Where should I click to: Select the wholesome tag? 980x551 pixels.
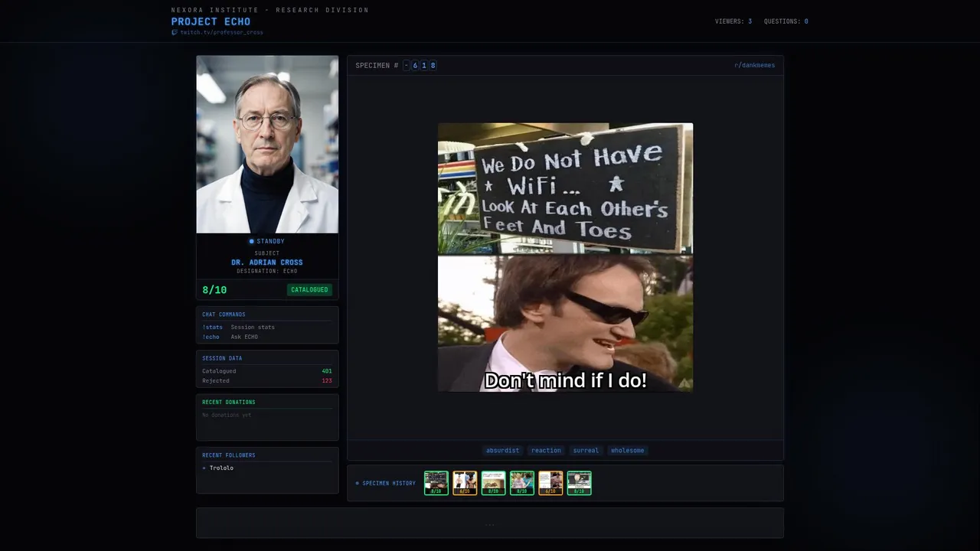[x=628, y=451]
